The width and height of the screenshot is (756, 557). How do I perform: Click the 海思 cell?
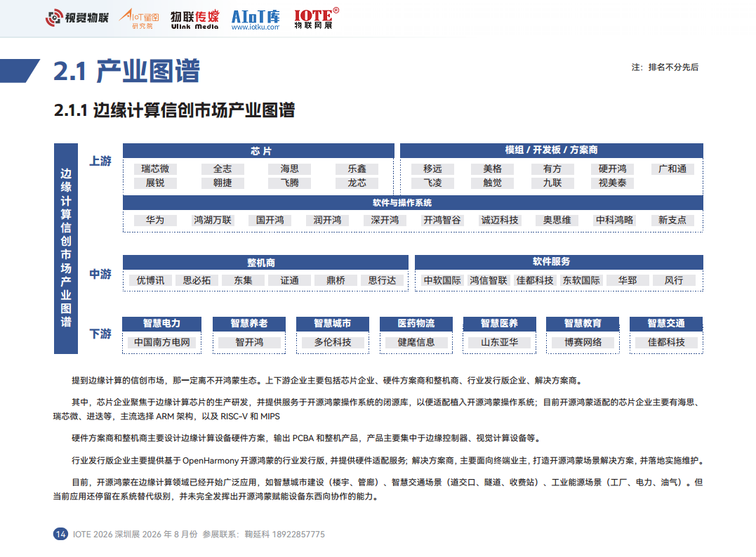(x=290, y=169)
